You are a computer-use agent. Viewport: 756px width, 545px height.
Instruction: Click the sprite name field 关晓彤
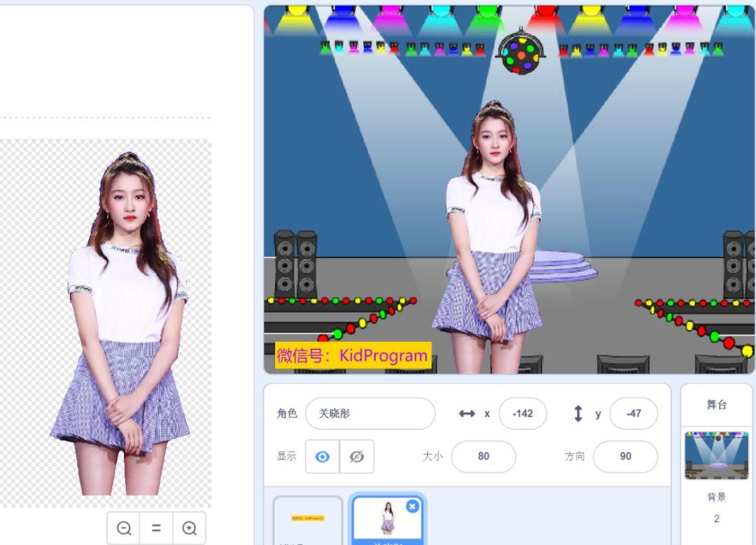[370, 413]
